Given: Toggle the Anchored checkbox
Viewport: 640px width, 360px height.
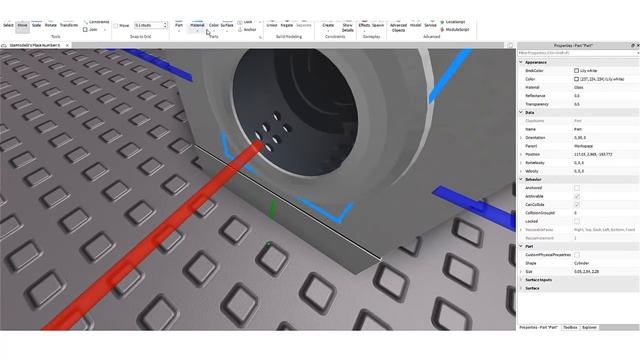Looking at the screenshot, I should pos(577,188).
